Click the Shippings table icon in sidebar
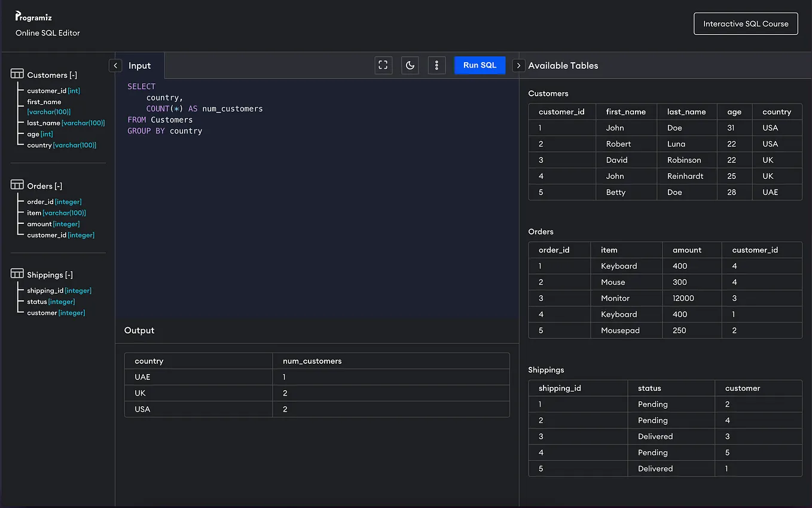This screenshot has width=812, height=508. pos(17,274)
